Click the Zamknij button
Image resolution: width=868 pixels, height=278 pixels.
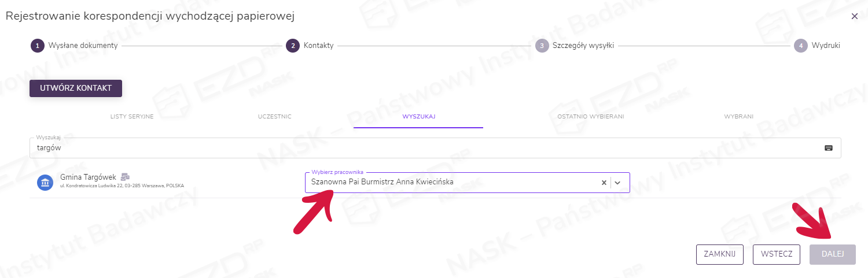(x=719, y=254)
